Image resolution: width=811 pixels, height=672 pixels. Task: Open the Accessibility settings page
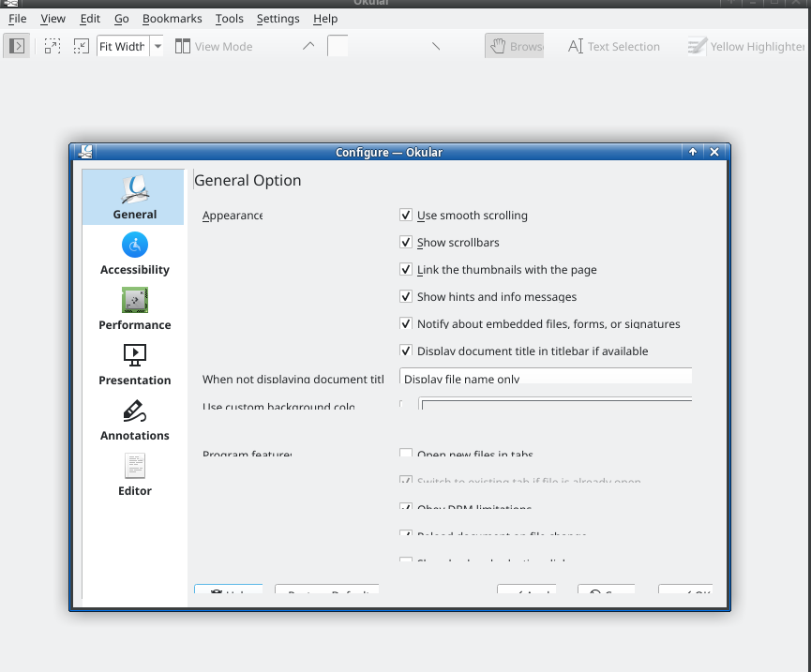pos(134,254)
